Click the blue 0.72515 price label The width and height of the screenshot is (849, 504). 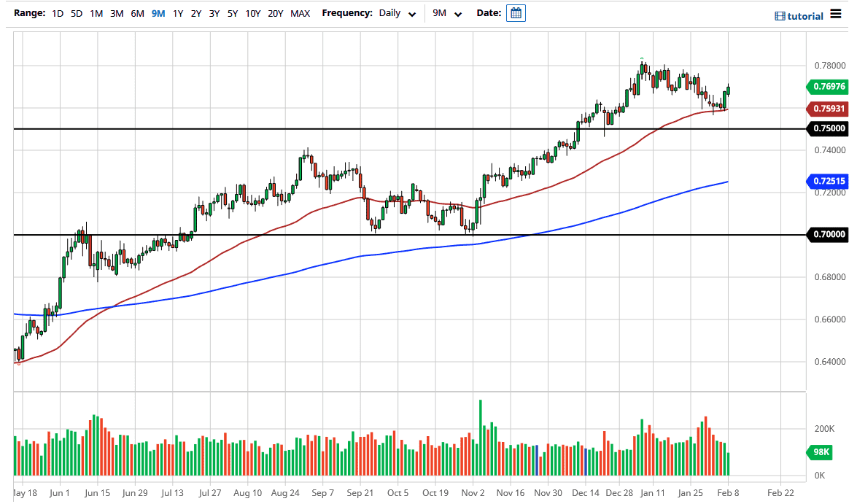pos(828,180)
